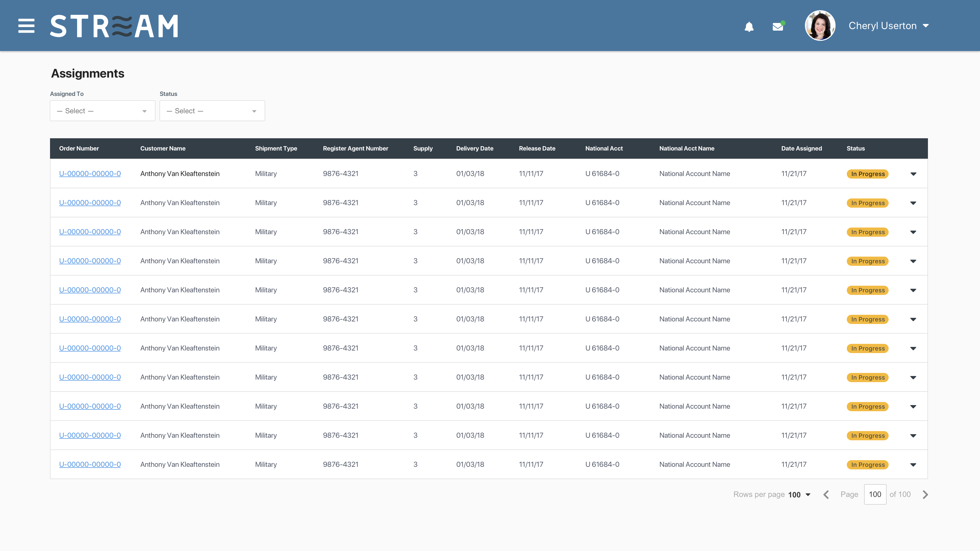Click the page number input field

pyautogui.click(x=875, y=494)
